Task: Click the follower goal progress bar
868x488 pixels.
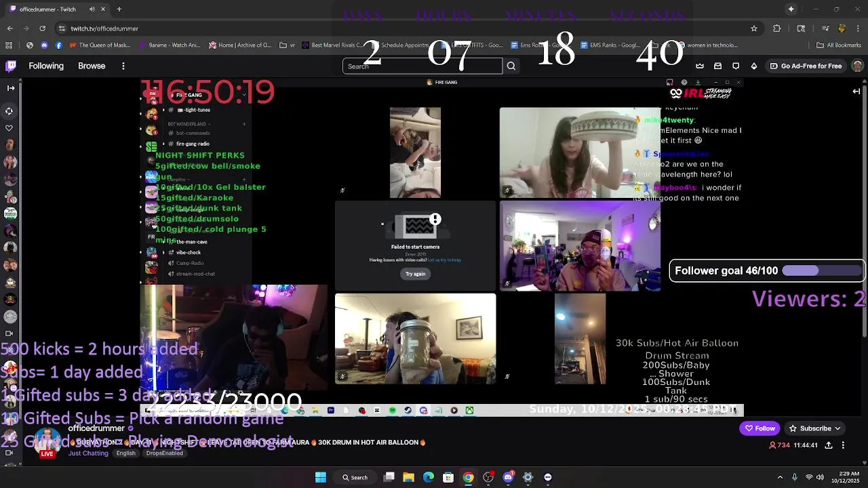Action: pyautogui.click(x=821, y=270)
